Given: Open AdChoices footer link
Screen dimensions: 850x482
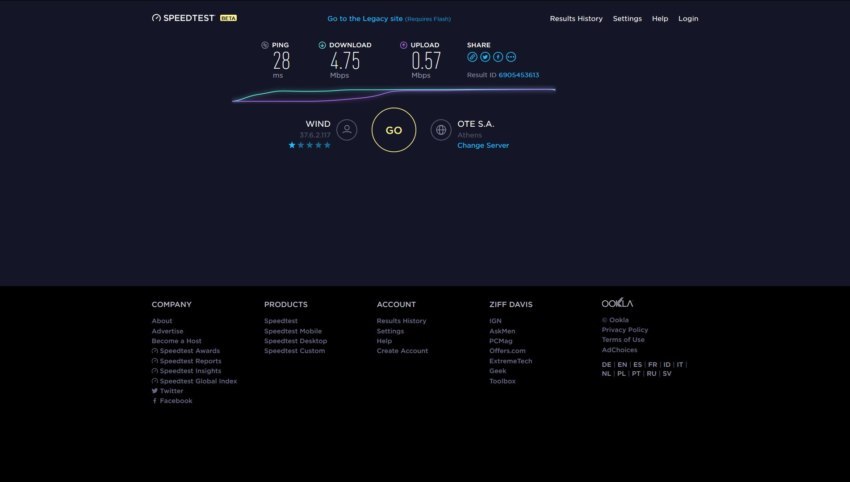Looking at the screenshot, I should coord(619,350).
